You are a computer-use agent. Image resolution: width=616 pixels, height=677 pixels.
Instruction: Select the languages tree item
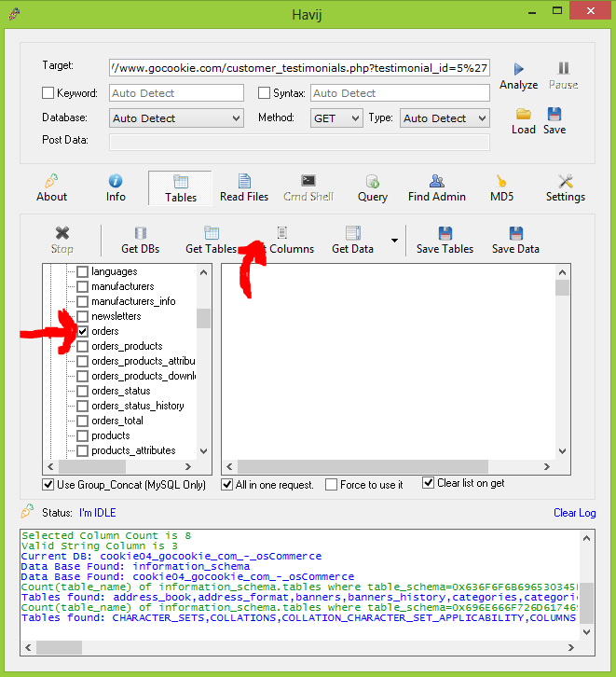115,271
